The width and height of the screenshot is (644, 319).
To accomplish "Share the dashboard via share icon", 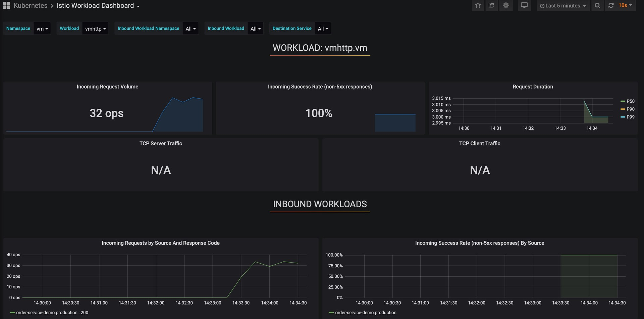I will [x=492, y=5].
